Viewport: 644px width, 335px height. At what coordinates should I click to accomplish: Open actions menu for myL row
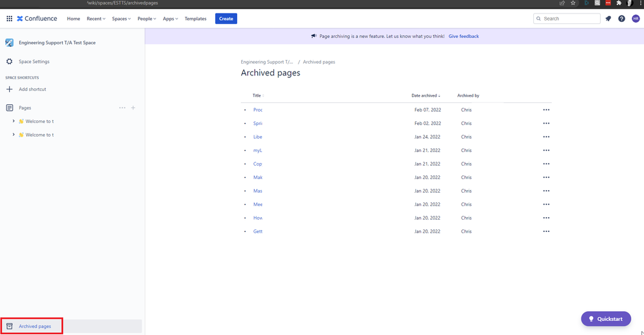click(546, 150)
